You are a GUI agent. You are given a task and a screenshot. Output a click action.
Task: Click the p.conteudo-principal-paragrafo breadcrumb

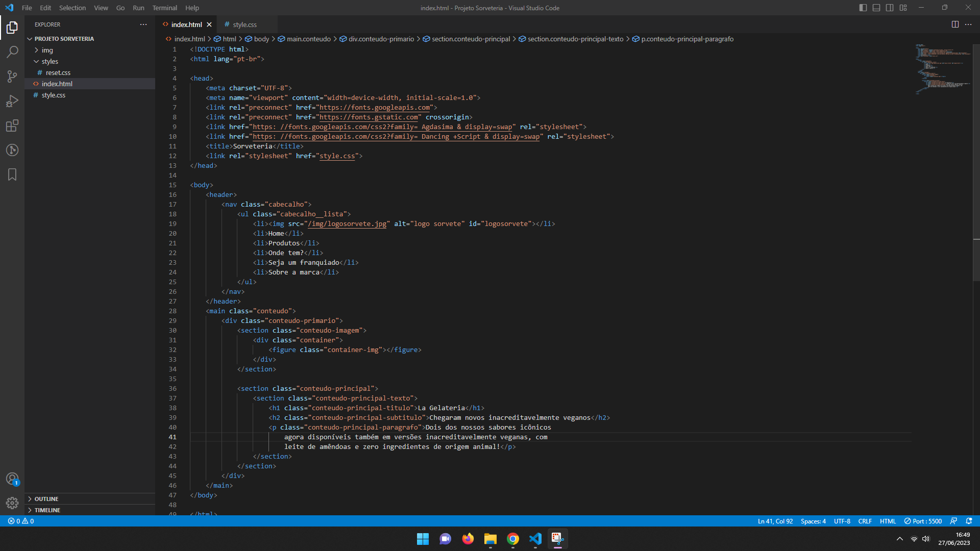pos(683,39)
